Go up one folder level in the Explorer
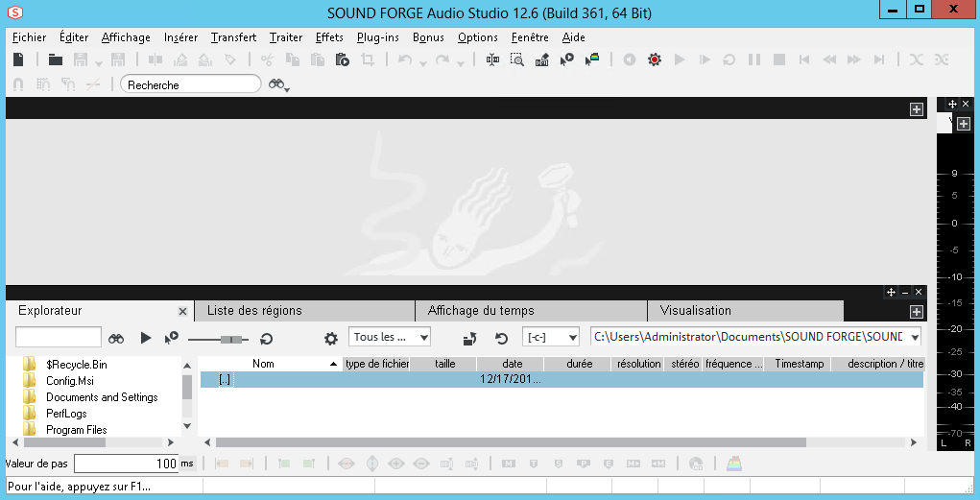The width and height of the screenshot is (980, 500). [x=470, y=339]
